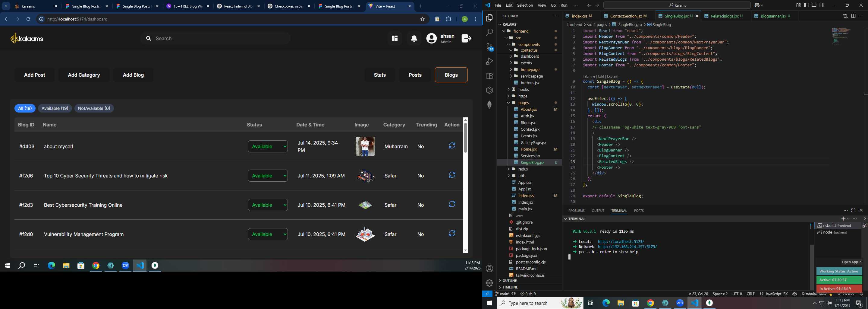Screen dimensions: 868x309
Task: Open the new terminal plus icon
Action: click(x=843, y=218)
